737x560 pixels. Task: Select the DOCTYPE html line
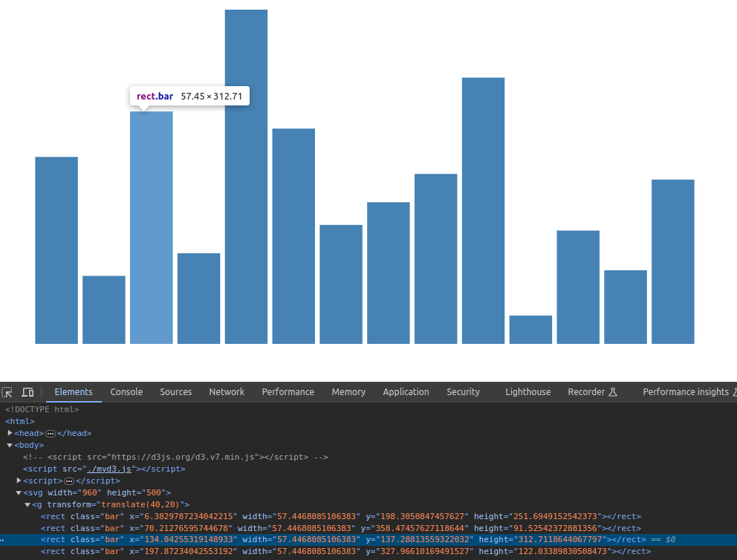pos(42,409)
